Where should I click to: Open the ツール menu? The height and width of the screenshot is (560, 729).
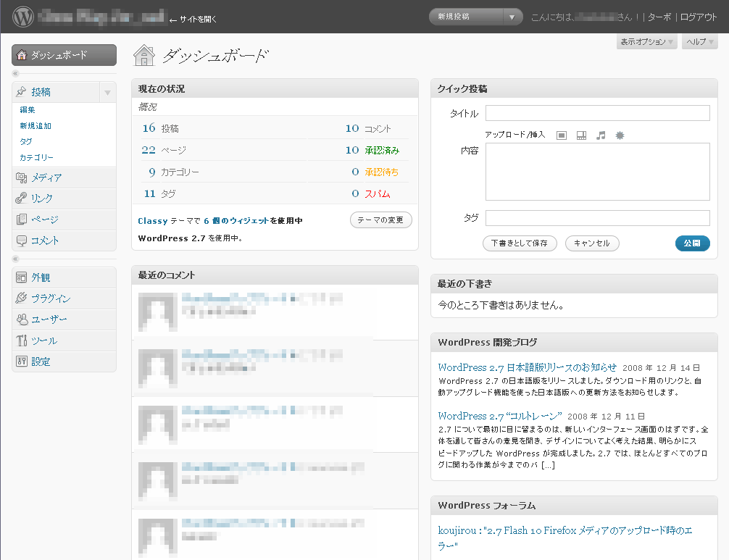(x=44, y=340)
